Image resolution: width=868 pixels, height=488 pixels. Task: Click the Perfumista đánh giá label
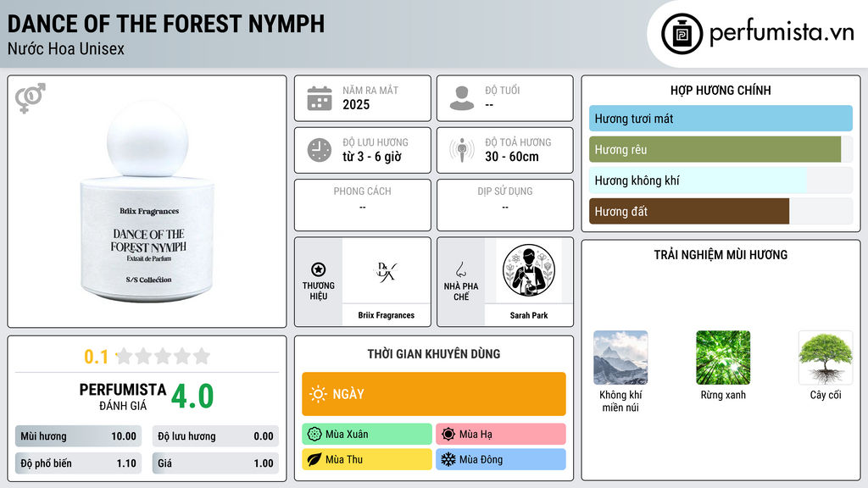point(123,397)
